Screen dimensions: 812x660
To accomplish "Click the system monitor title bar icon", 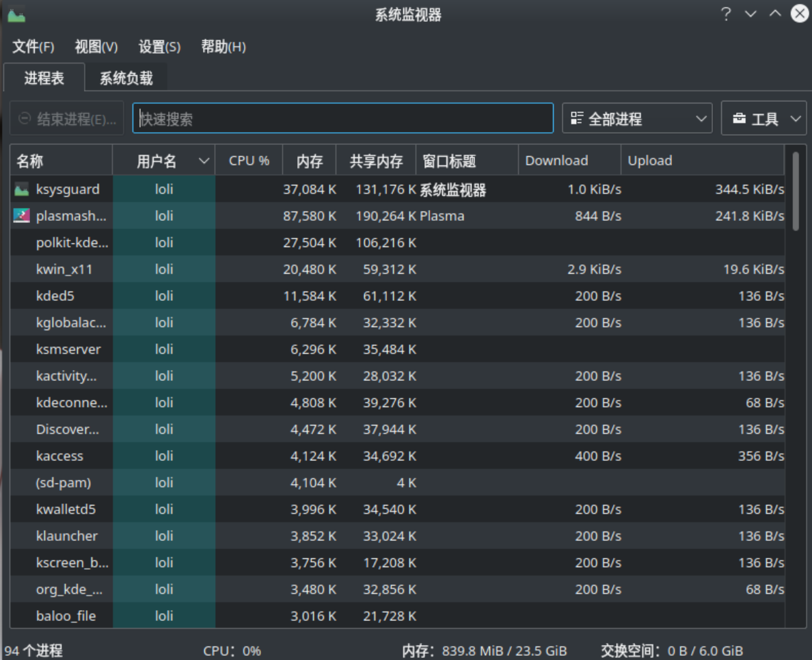I will pos(16,14).
